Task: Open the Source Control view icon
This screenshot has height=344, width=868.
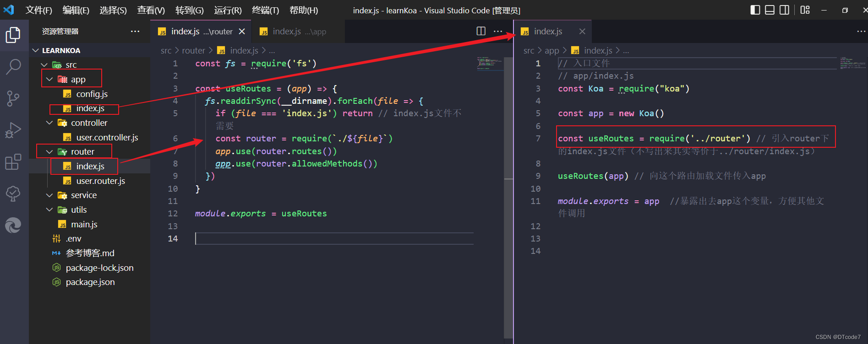Action: click(13, 98)
